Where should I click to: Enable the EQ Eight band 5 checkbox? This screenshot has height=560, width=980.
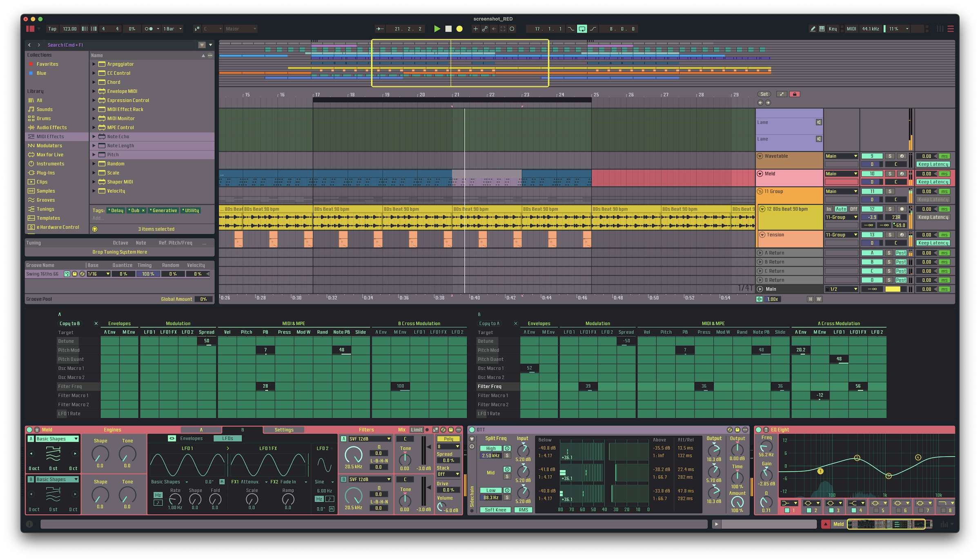876,510
